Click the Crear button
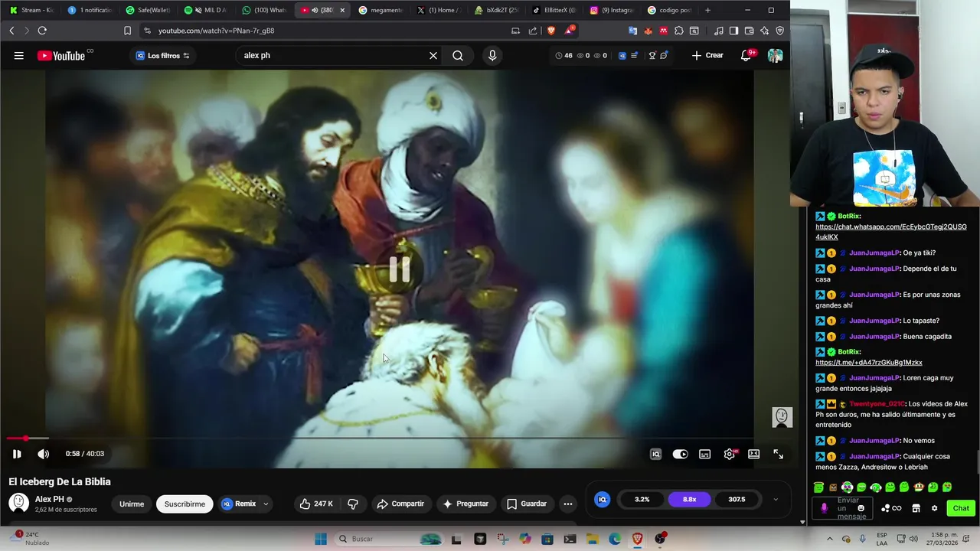980x551 pixels. (x=707, y=55)
